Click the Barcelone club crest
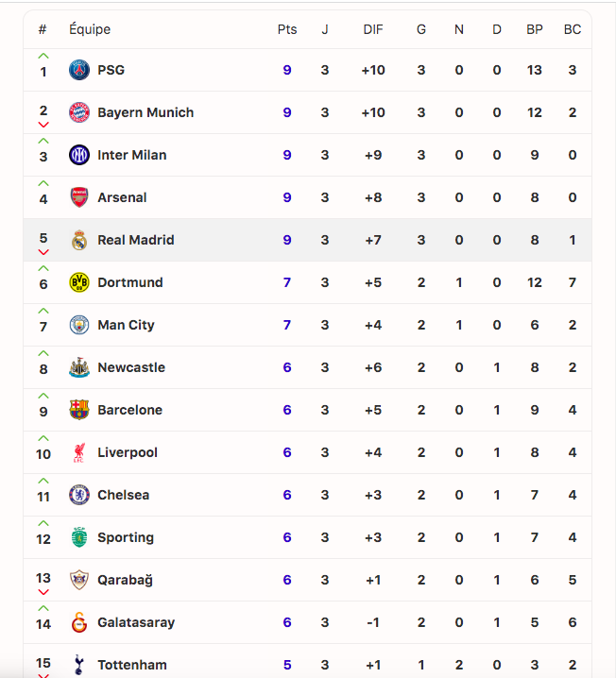This screenshot has width=616, height=678. point(79,410)
